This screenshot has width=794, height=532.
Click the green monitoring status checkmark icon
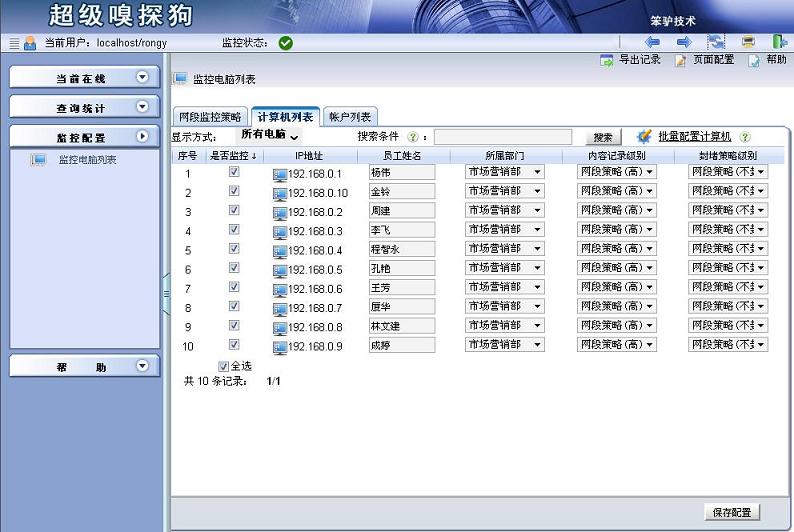click(286, 43)
